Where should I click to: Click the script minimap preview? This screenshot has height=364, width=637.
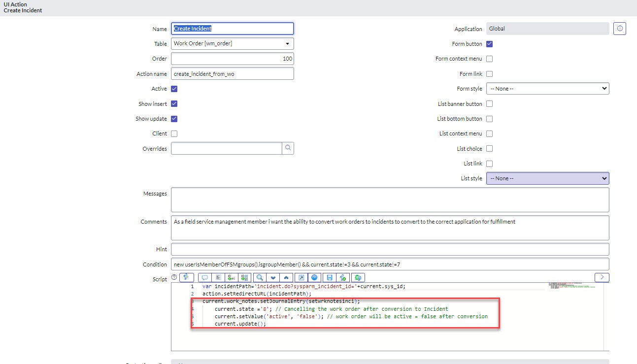571,286
